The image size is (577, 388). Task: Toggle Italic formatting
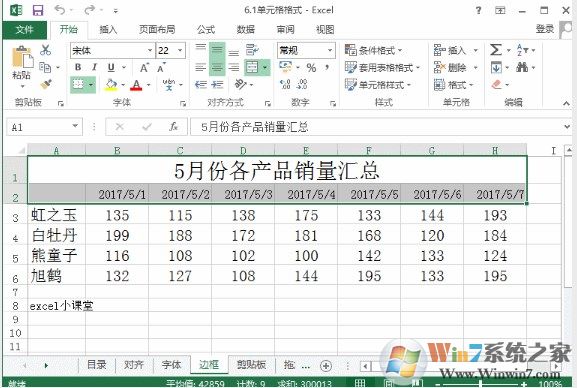point(95,67)
